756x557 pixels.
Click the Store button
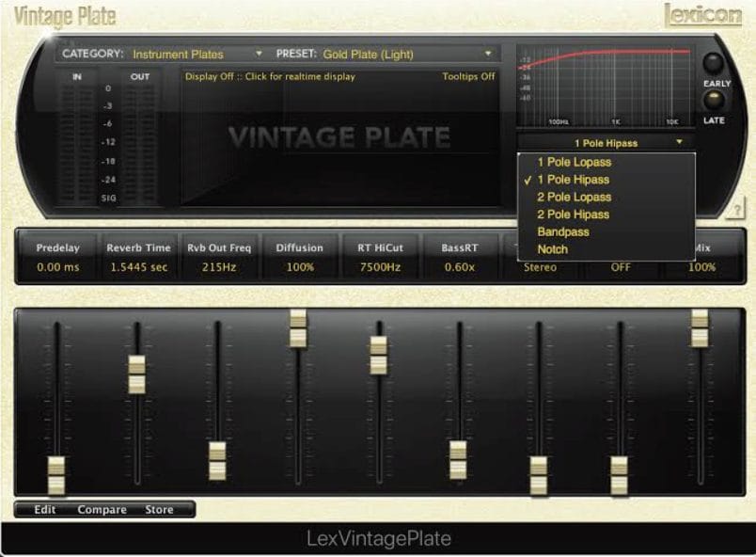tap(159, 510)
